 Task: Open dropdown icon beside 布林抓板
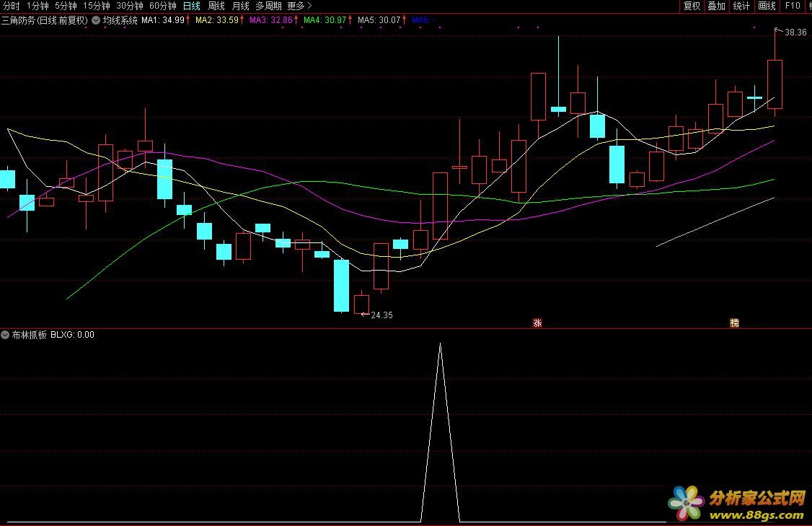(4, 335)
